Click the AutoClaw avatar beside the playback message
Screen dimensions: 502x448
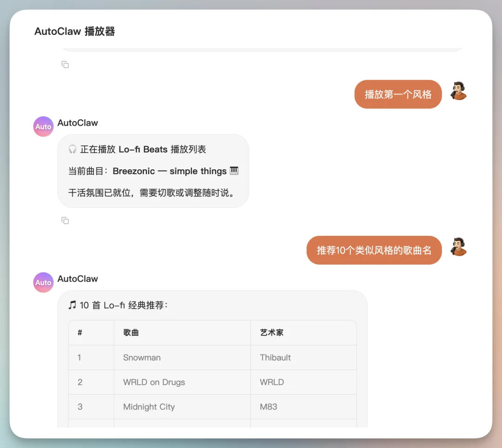click(x=43, y=126)
